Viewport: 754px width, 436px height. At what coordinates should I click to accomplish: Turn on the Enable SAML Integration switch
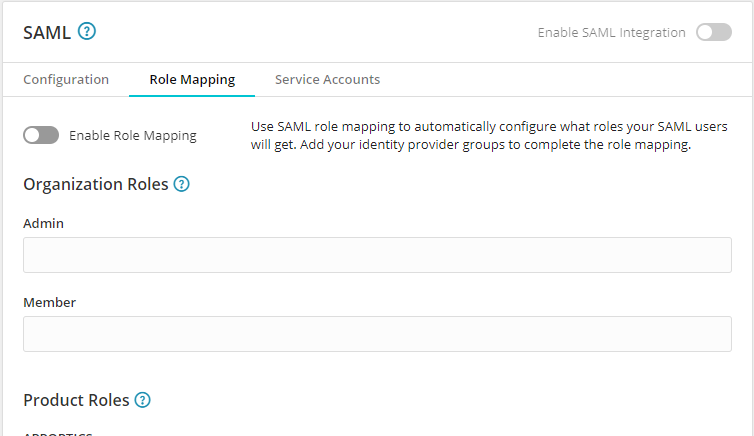(x=714, y=32)
